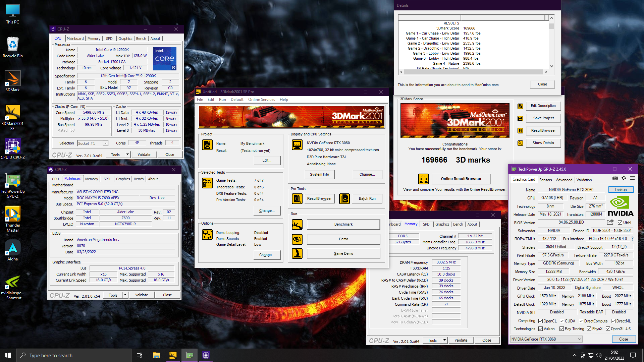Switch to the Sensors tab in GPU-Z
Screen dimensions: 644x362
click(545, 180)
